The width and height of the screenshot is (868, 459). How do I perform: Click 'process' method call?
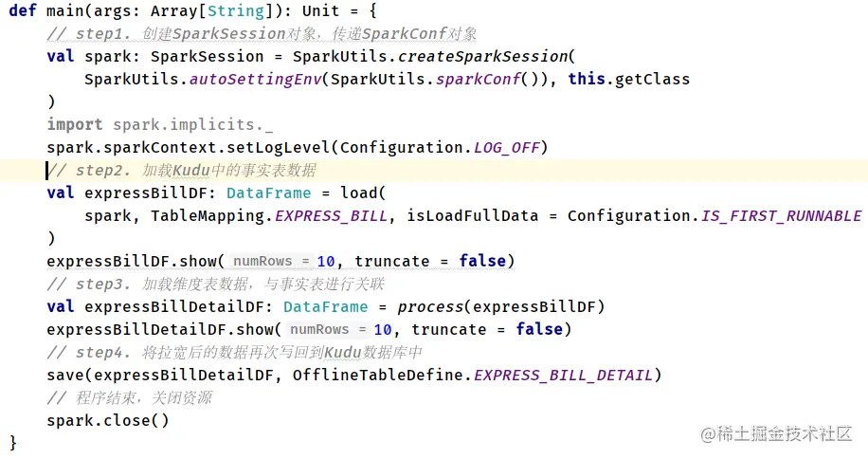(430, 306)
